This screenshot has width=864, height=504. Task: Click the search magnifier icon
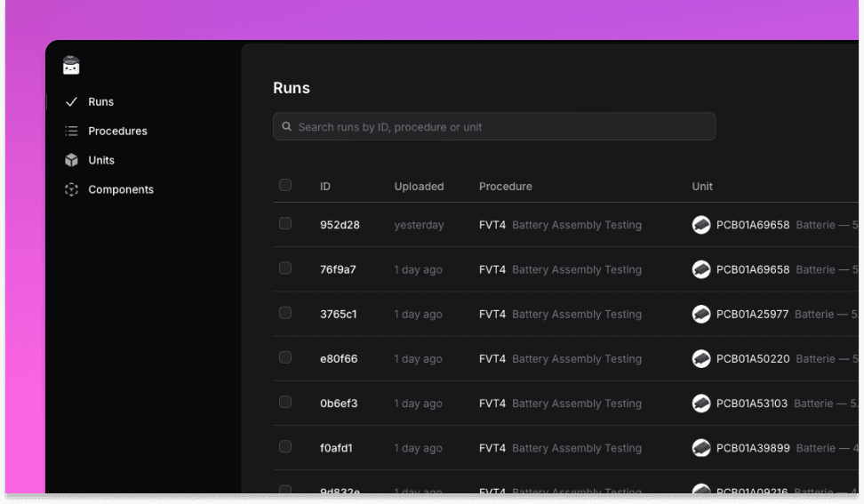pos(286,127)
